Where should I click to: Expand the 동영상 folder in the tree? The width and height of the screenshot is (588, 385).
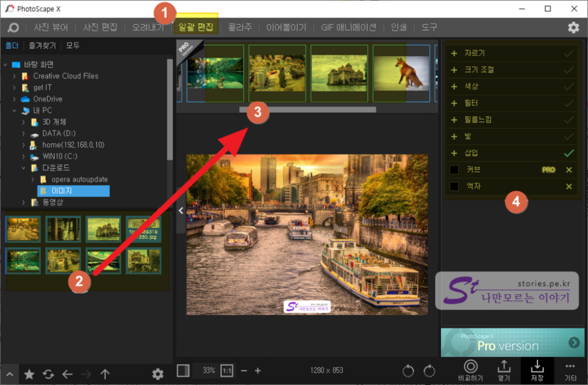[23, 202]
